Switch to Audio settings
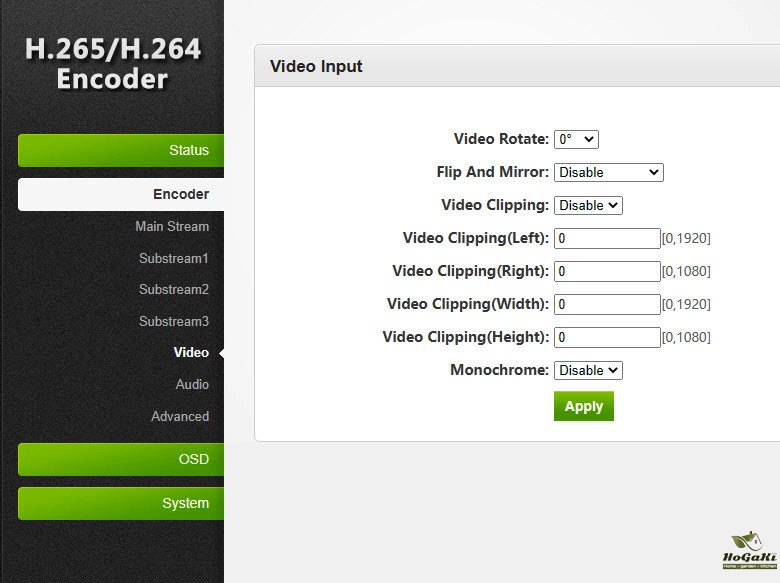 [192, 384]
